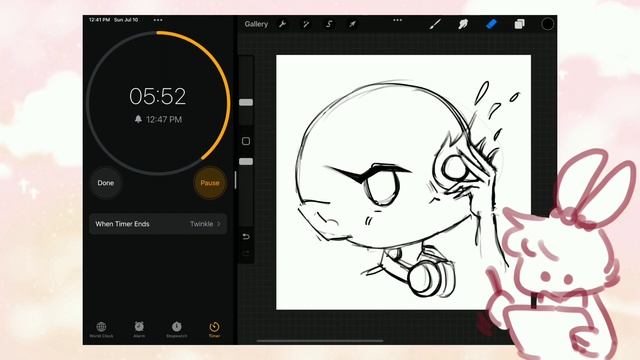
Task: Select the Brush tool
Action: [x=436, y=24]
